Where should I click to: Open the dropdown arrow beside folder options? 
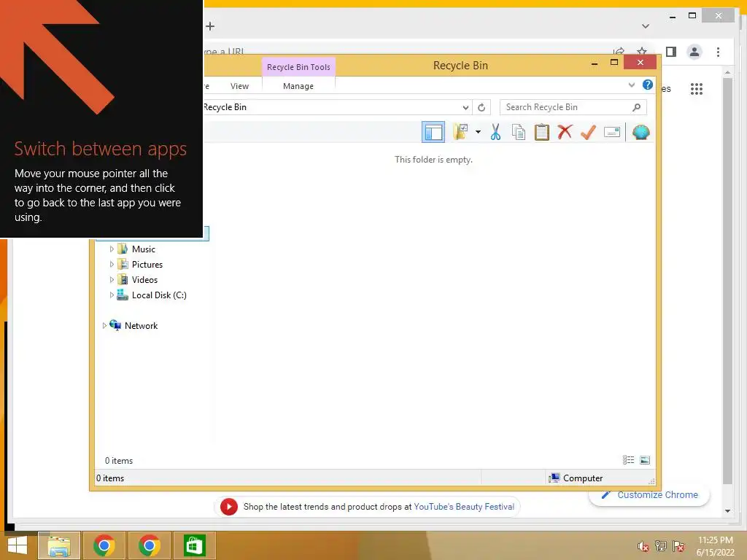(478, 132)
